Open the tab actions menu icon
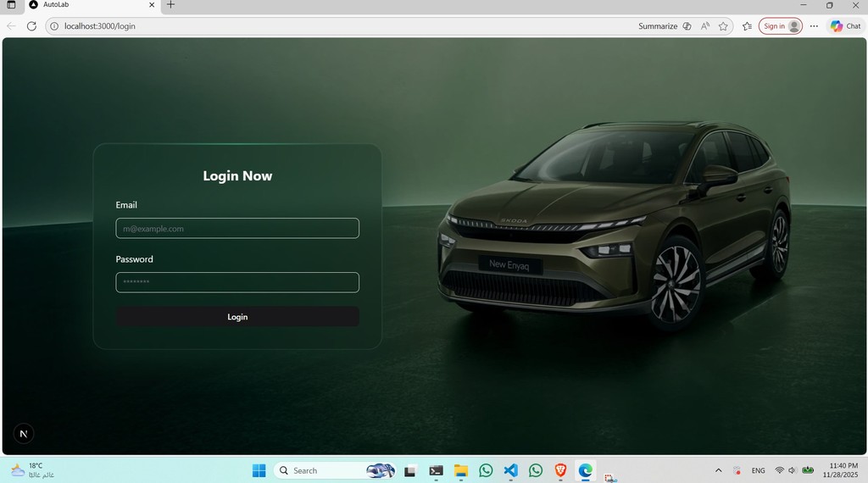Screen dimensions: 868x483 coord(11,5)
